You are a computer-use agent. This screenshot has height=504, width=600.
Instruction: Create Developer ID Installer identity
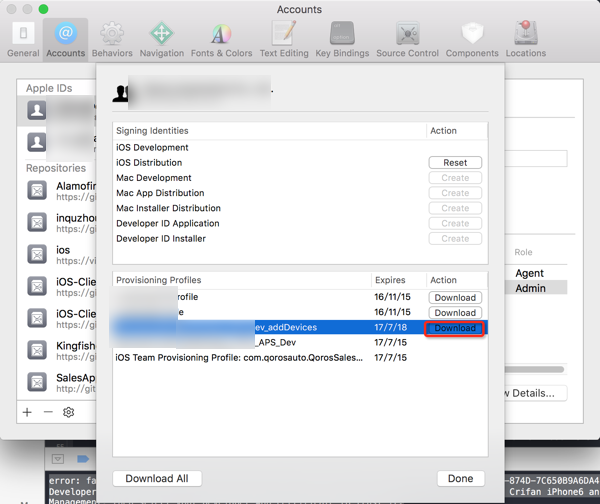(x=455, y=238)
